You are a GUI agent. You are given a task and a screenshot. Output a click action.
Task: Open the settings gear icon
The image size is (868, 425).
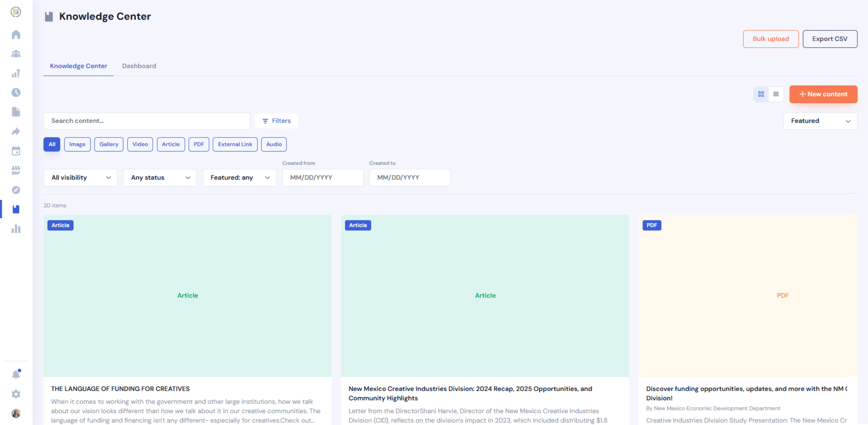16,394
